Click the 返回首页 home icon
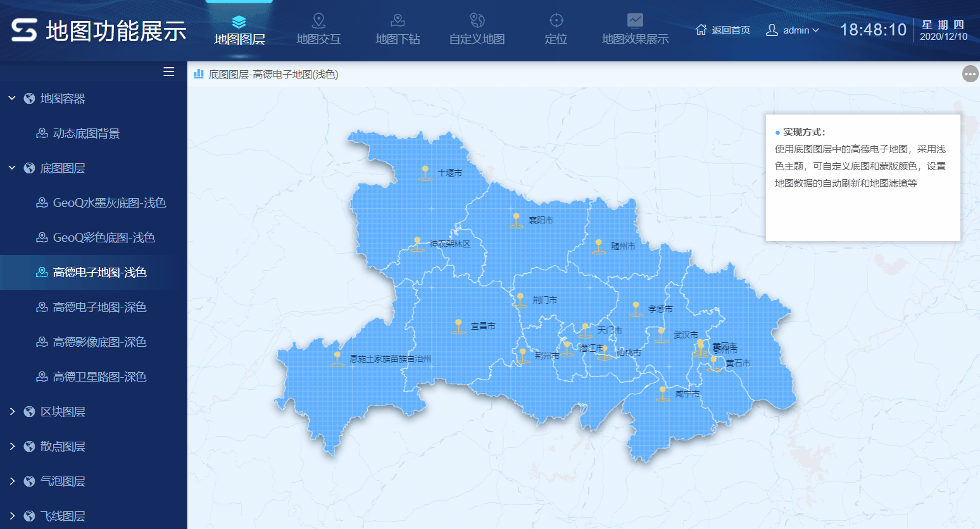 point(700,29)
